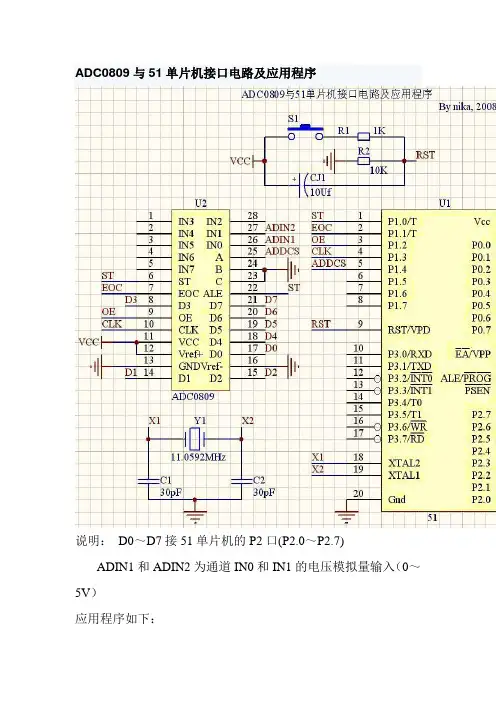Screen dimensions: 496x702
Task: Click the Vref- pin name on ADC0809
Action: pos(211,366)
